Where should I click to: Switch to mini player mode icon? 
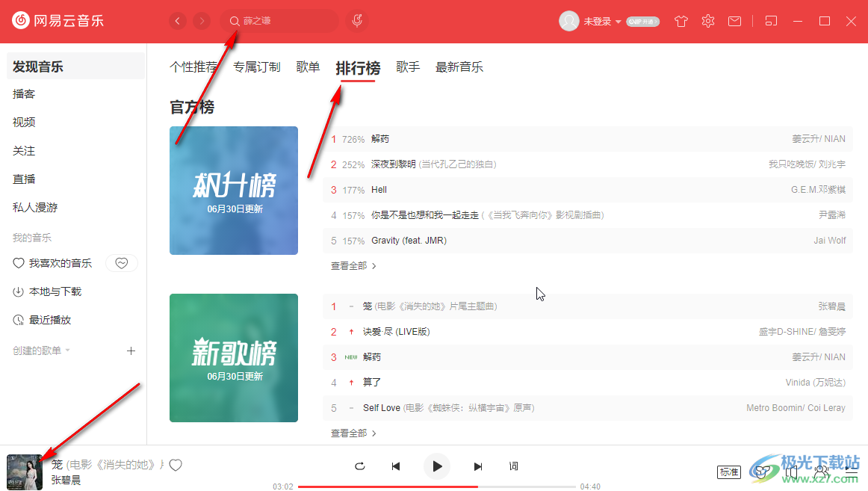[x=771, y=21]
